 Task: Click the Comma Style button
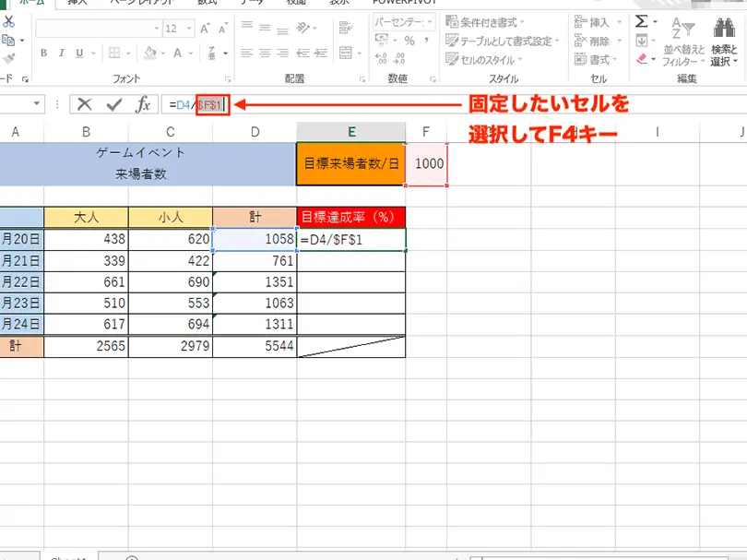(x=426, y=41)
